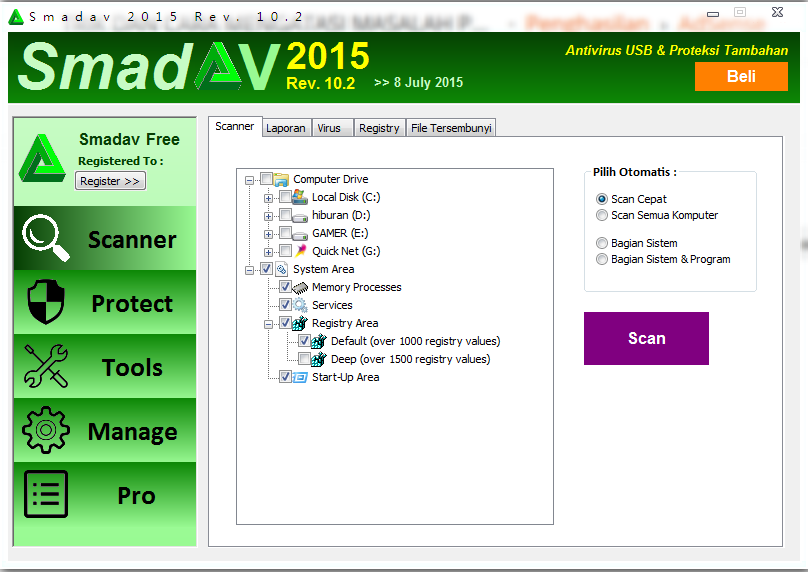Click the Deep registry values icon
The width and height of the screenshot is (808, 572).
[x=319, y=359]
